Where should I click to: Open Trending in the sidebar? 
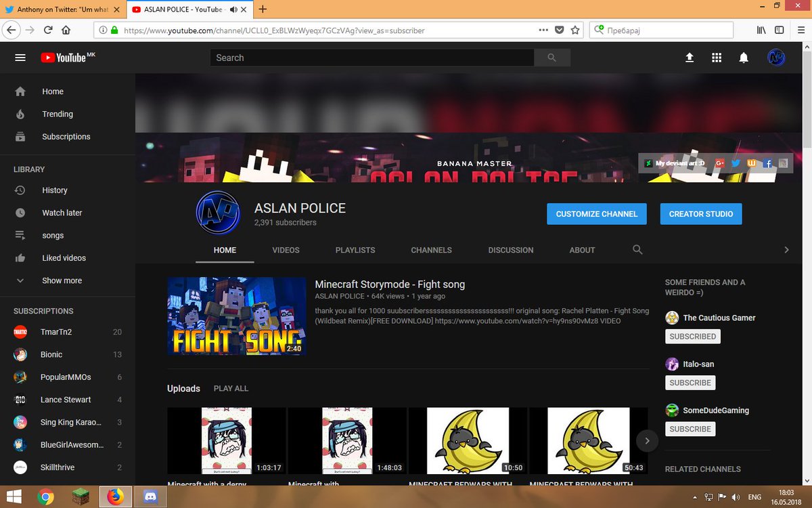pyautogui.click(x=68, y=114)
